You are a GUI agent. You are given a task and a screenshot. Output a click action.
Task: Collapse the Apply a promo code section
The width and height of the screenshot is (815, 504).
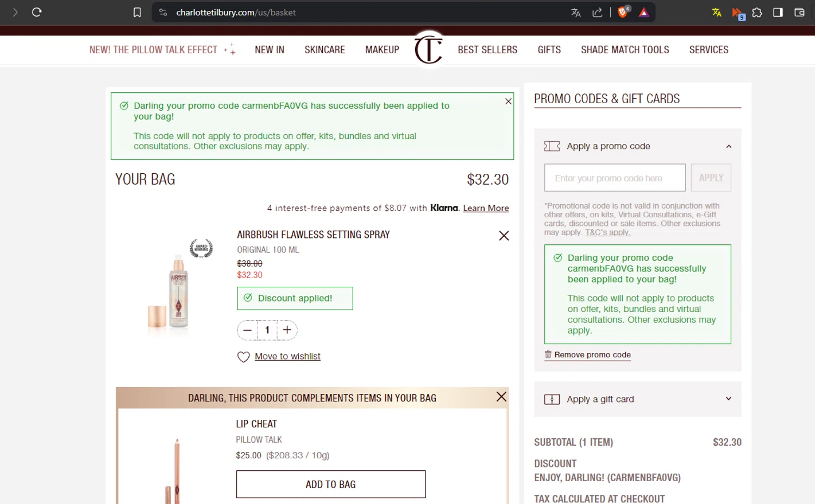pos(729,146)
